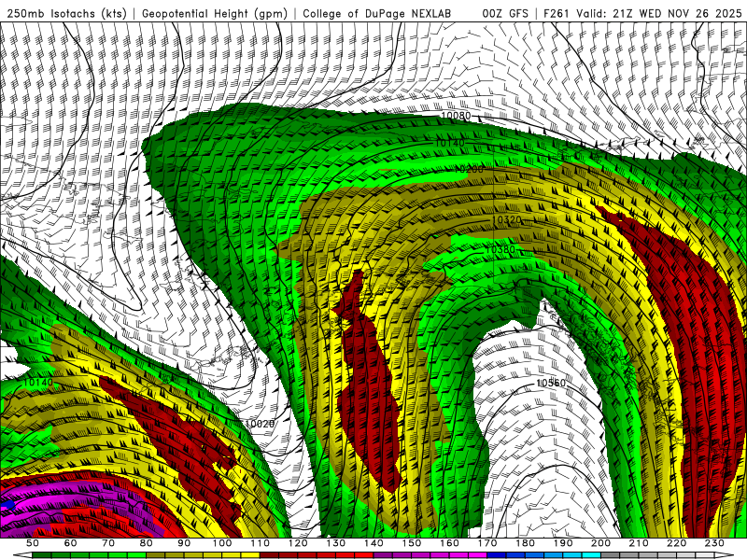Image resolution: width=747 pixels, height=560 pixels.
Task: Click the 10200 height contour label
Action: (x=469, y=169)
